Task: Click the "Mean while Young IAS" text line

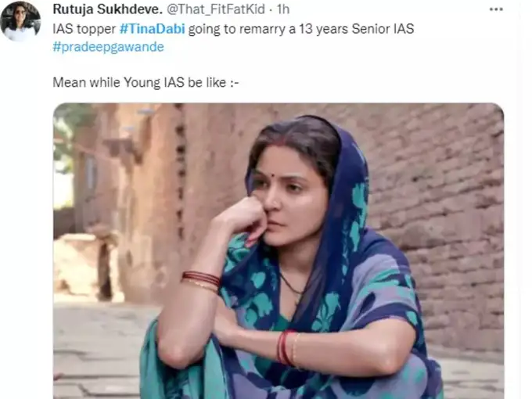Action: (146, 82)
